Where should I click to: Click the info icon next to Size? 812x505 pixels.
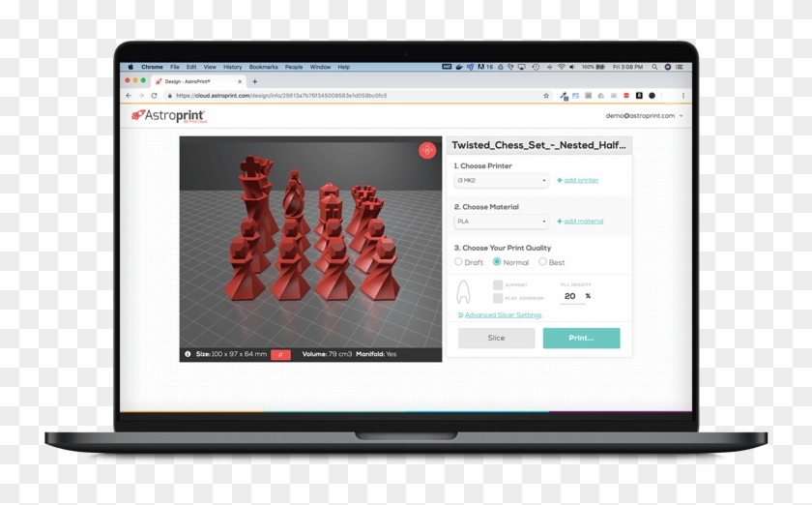tap(188, 354)
